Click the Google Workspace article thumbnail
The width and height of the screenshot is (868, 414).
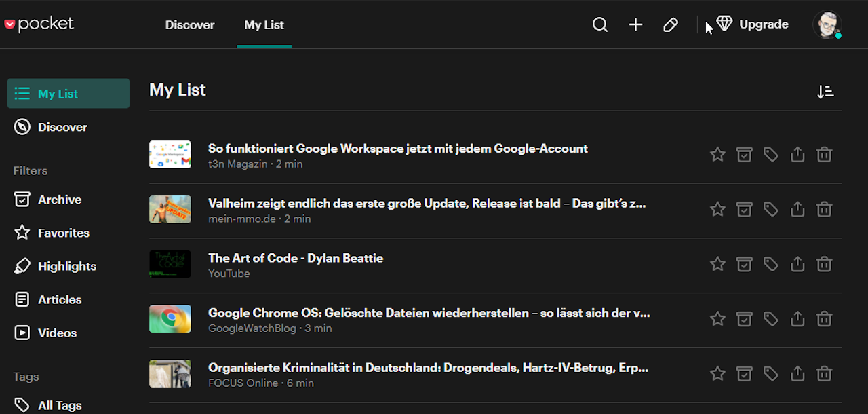pyautogui.click(x=170, y=155)
